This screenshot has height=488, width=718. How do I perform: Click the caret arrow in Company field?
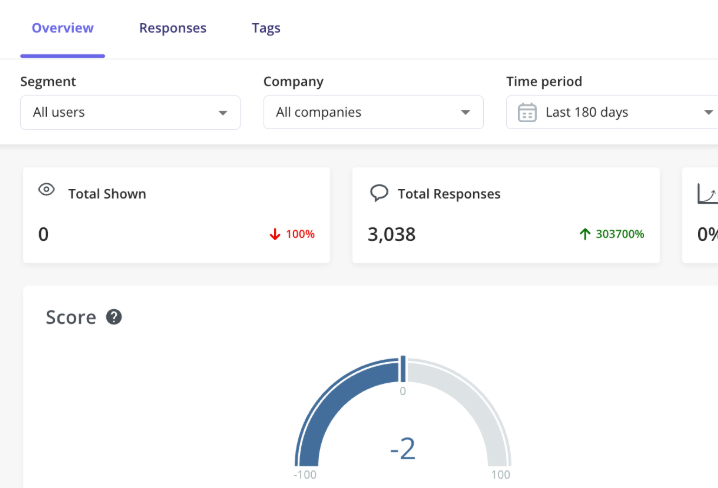pyautogui.click(x=466, y=113)
